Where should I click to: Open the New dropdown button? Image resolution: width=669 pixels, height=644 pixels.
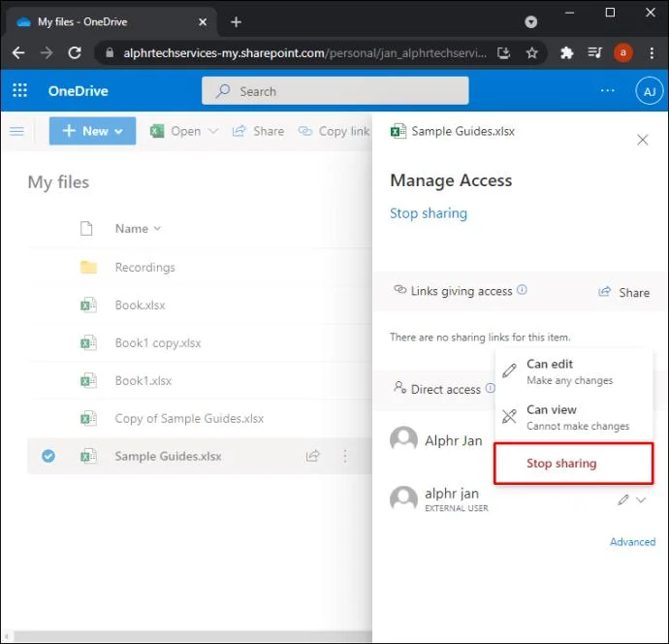click(x=92, y=131)
